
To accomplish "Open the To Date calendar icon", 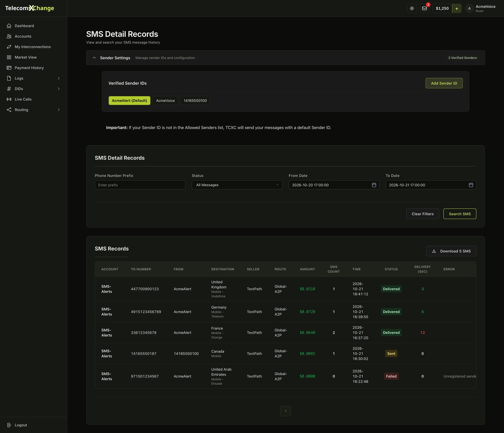I will click(471, 185).
